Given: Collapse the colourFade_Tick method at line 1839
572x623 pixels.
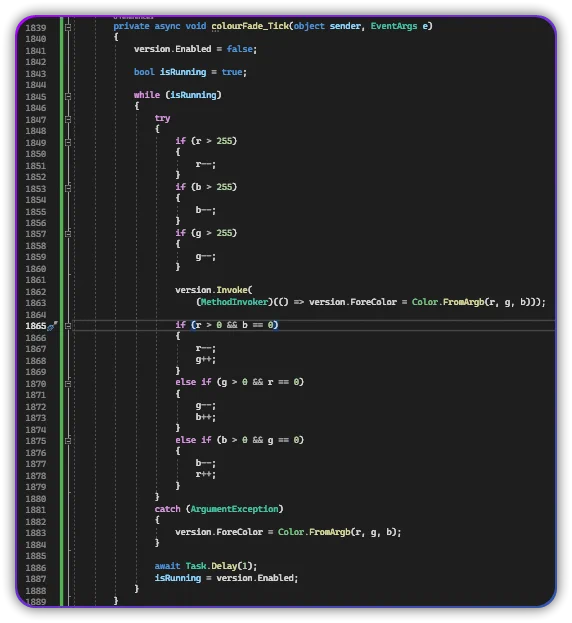Looking at the screenshot, I should point(68,27).
